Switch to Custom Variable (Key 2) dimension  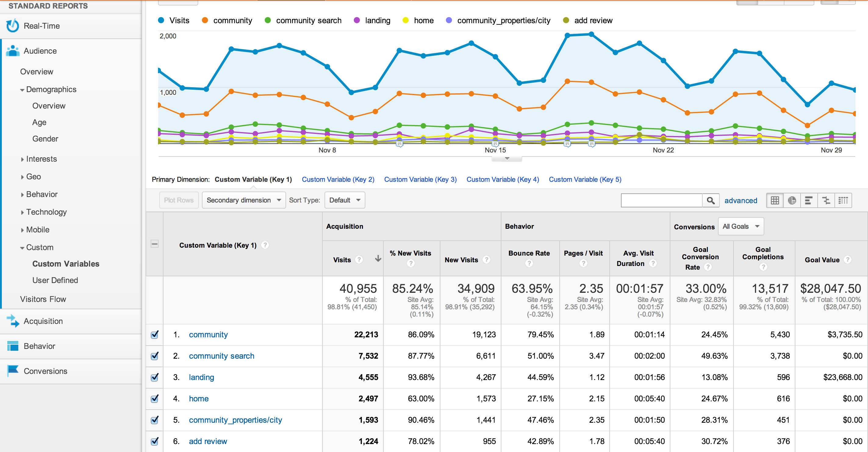[338, 179]
